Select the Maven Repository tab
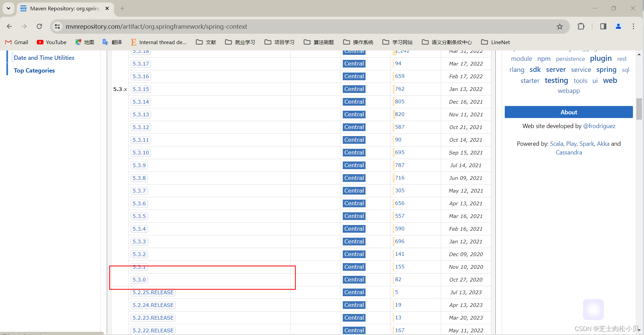The image size is (644, 335). 65,8
